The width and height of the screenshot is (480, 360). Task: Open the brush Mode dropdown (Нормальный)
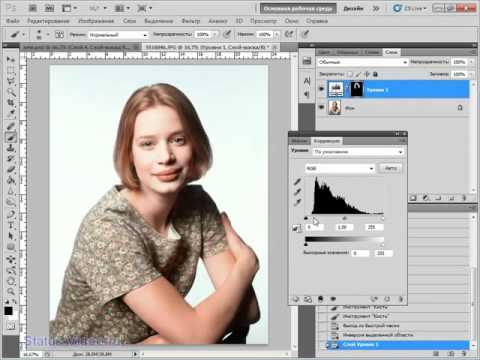coord(118,34)
